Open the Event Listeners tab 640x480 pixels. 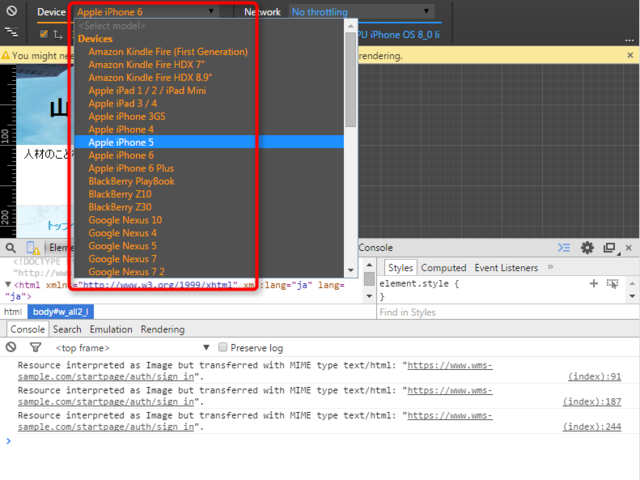tap(506, 268)
